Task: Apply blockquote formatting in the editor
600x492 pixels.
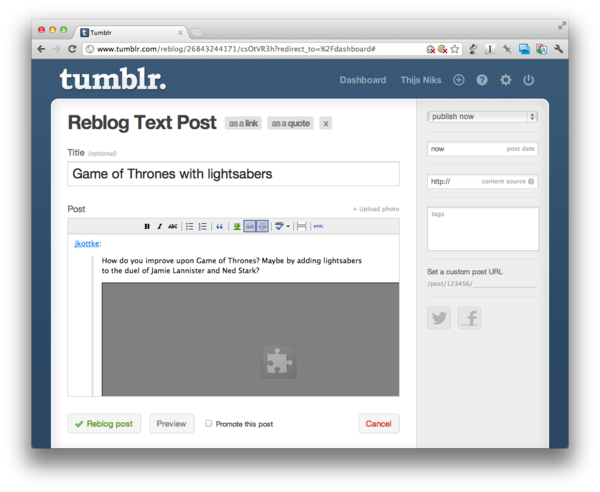Action: (x=220, y=226)
